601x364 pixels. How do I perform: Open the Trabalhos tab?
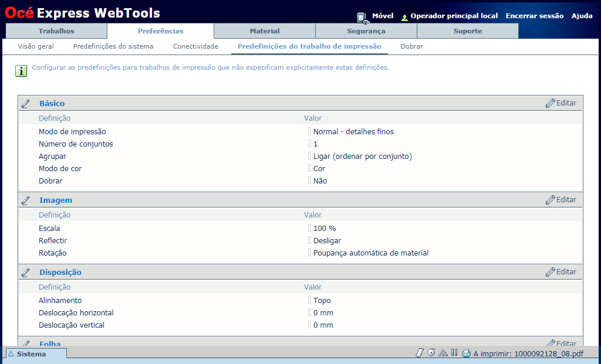[56, 31]
